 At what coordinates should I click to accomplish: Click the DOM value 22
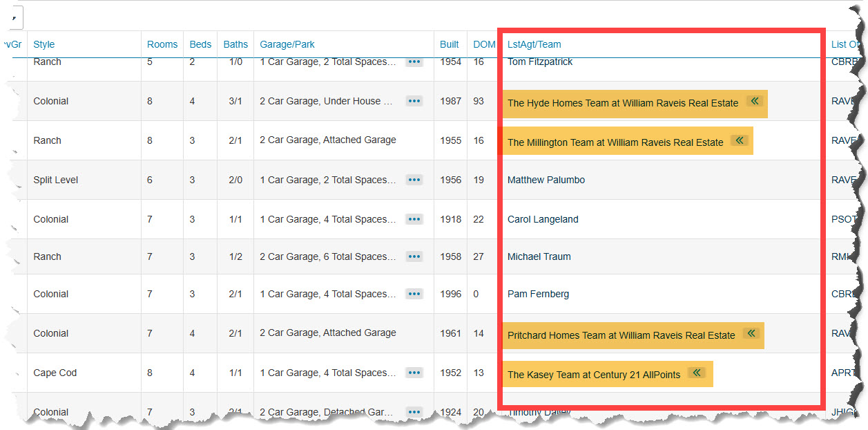click(479, 219)
